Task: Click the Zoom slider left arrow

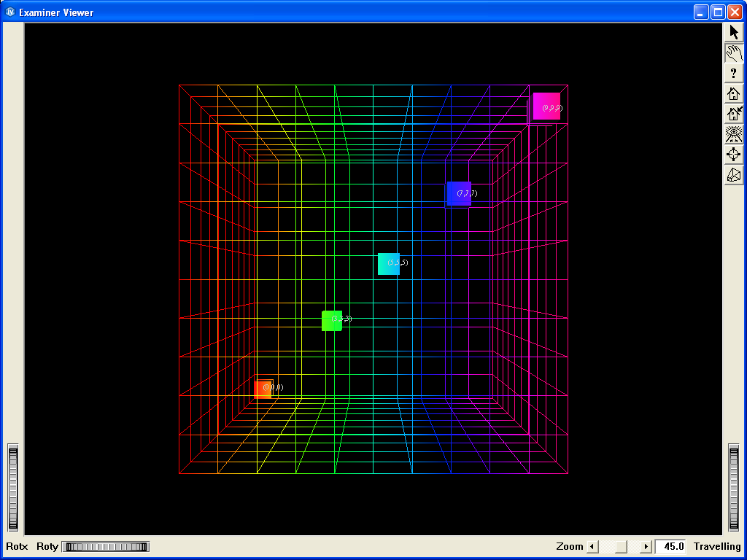Action: pos(592,547)
